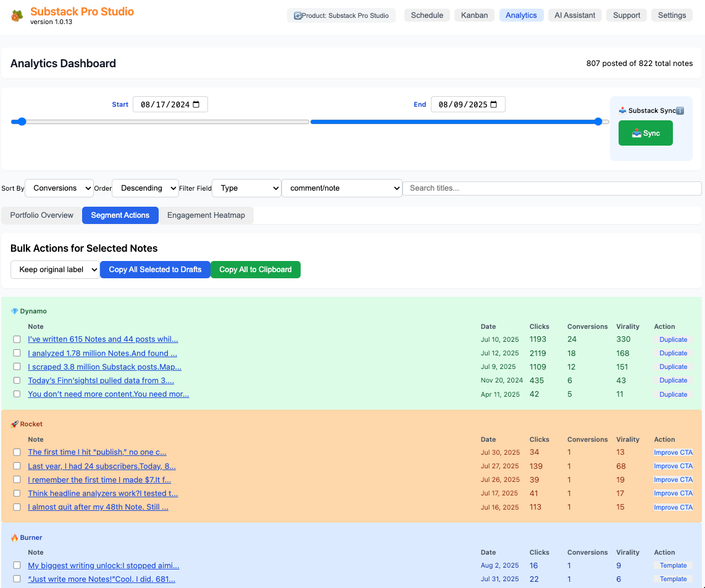The width and height of the screenshot is (705, 588).
Task: Click the refresh icon beside Product label
Action: tap(297, 16)
